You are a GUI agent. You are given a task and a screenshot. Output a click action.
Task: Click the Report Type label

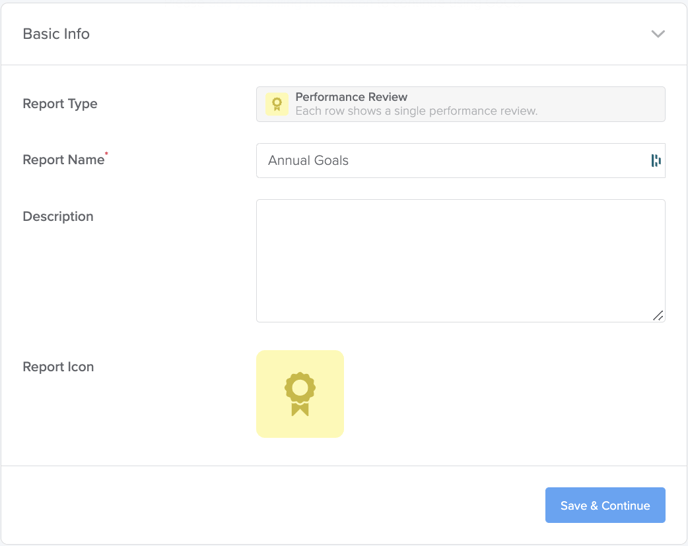click(x=60, y=104)
